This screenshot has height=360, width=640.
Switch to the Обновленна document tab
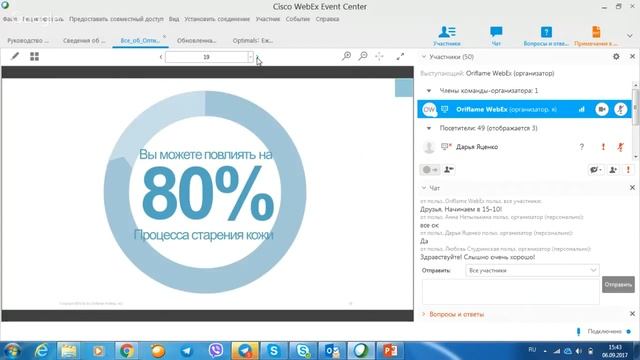coord(196,41)
